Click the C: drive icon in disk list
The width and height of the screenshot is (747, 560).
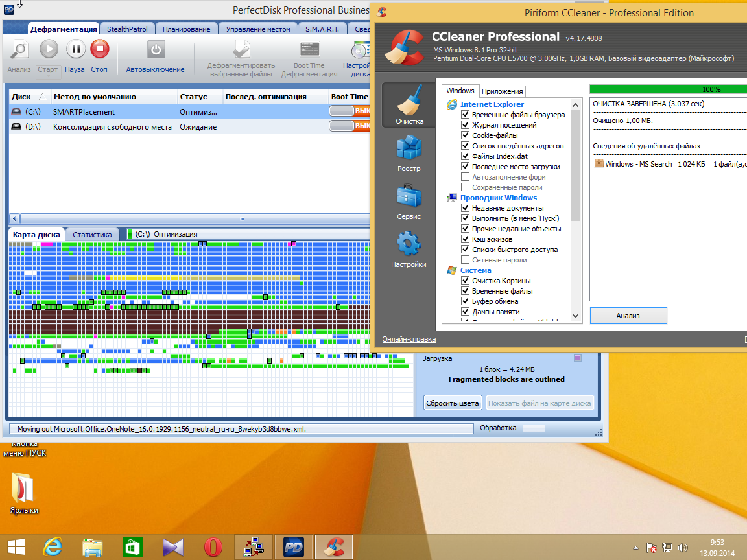pos(16,111)
